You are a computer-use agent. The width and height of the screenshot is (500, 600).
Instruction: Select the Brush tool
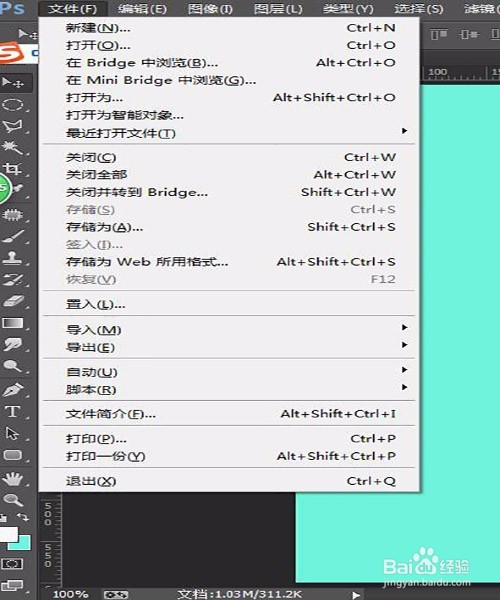(13, 236)
